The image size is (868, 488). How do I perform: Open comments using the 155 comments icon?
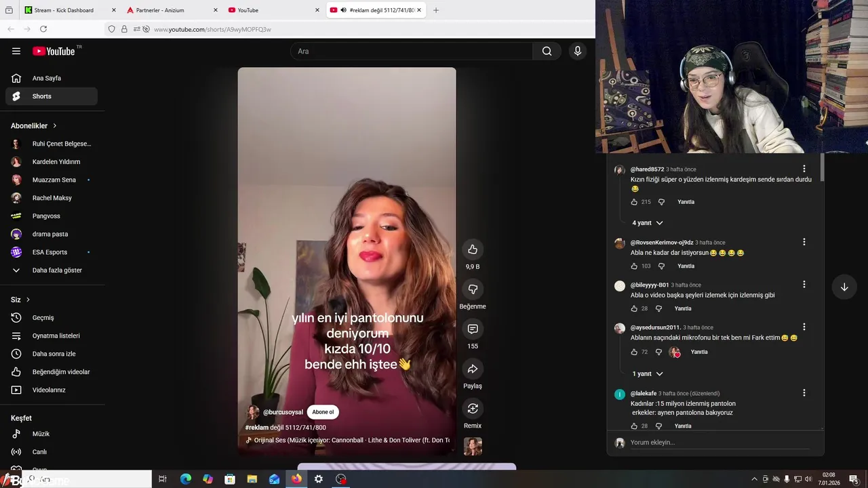473,329
